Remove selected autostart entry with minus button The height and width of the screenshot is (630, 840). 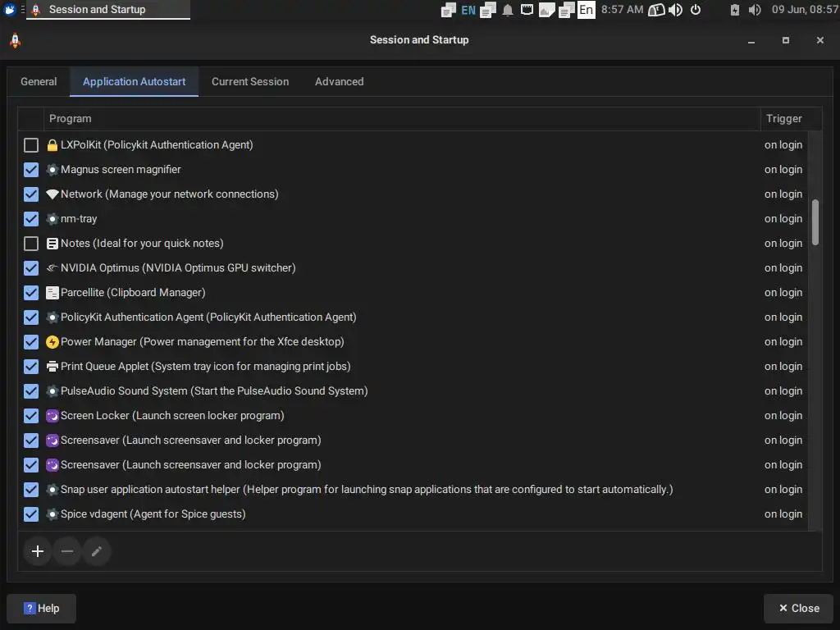pos(67,551)
